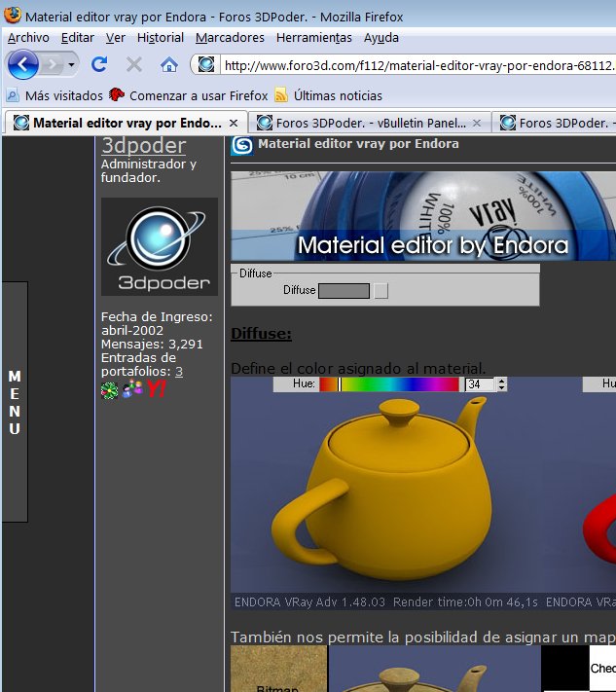Switch to the third Foros 3DPoder tab
This screenshot has width=616, height=692.
(x=556, y=123)
